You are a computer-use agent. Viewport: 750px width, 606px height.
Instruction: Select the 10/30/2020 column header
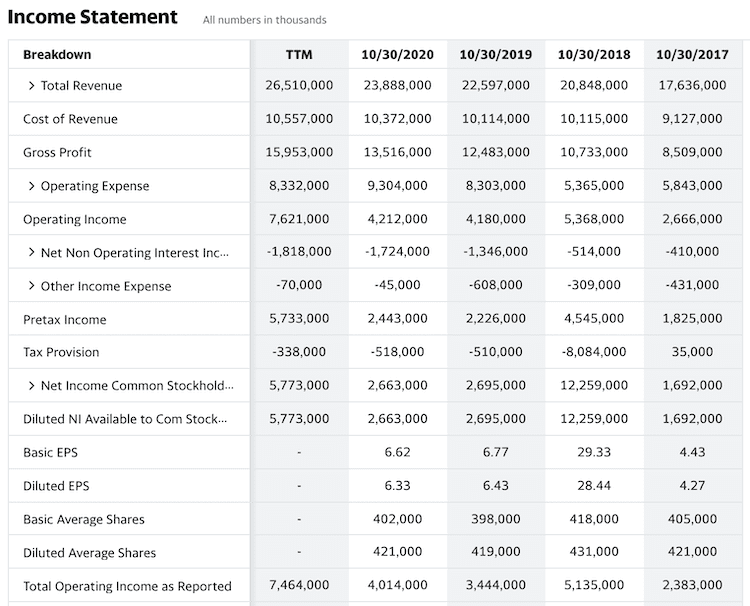397,55
